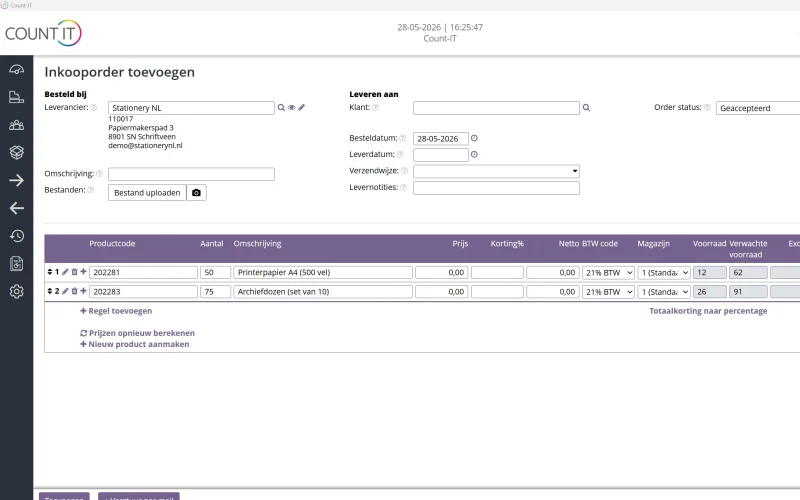Viewport: 800px width, 500px height.
Task: Open the Verzendwijze dropdown
Action: tap(496, 171)
